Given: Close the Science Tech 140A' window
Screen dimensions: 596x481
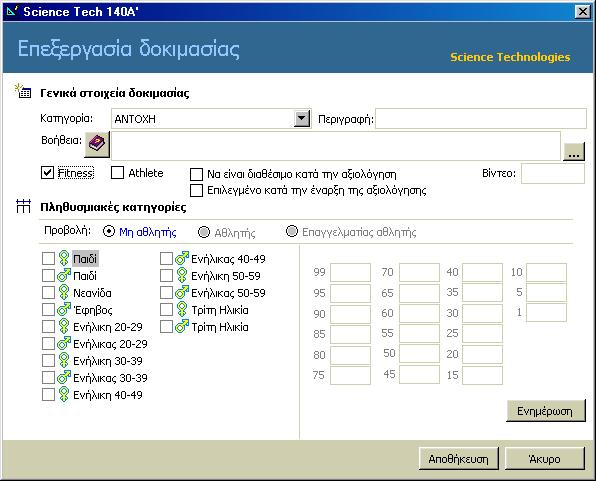Looking at the screenshot, I should (x=583, y=11).
